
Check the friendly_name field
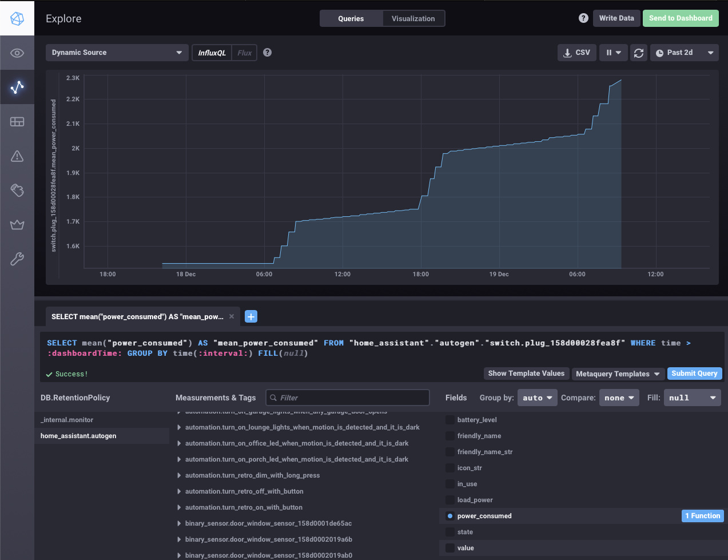[x=450, y=436]
